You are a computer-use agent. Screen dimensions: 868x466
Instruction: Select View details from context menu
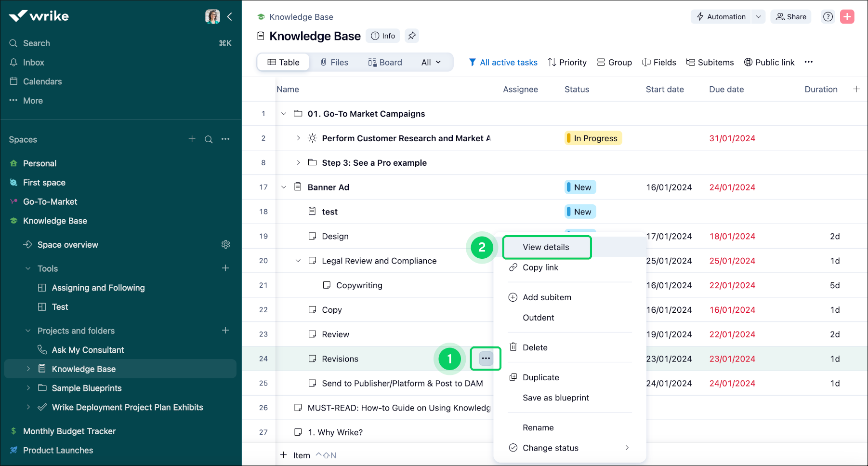[x=546, y=247]
